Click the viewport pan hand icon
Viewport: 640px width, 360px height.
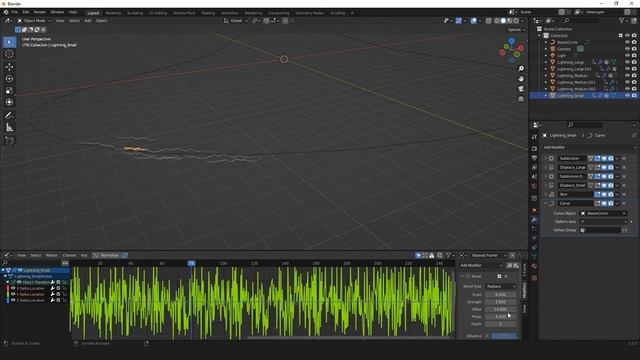(521, 78)
